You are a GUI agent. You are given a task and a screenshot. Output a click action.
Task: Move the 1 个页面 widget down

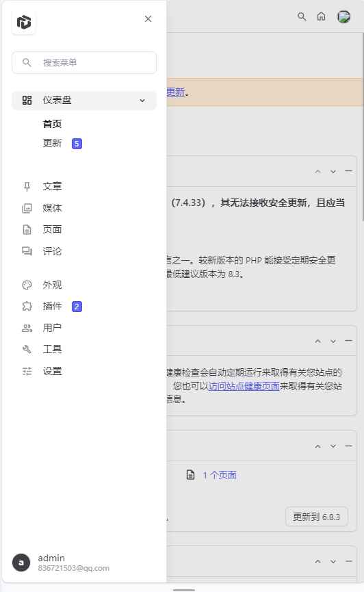(x=333, y=446)
